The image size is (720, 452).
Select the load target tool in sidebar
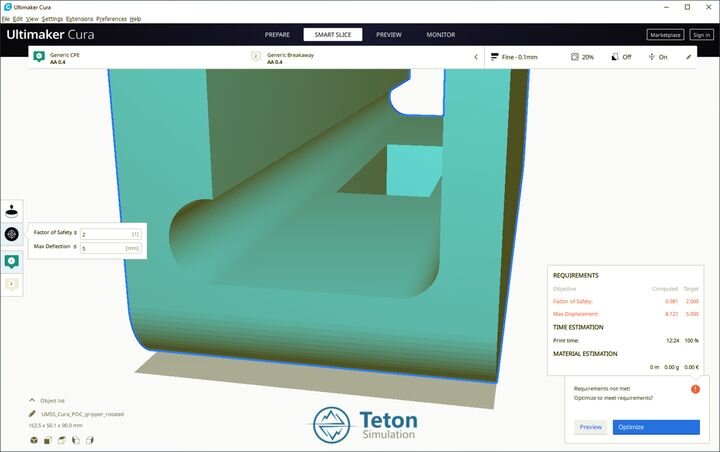click(12, 234)
